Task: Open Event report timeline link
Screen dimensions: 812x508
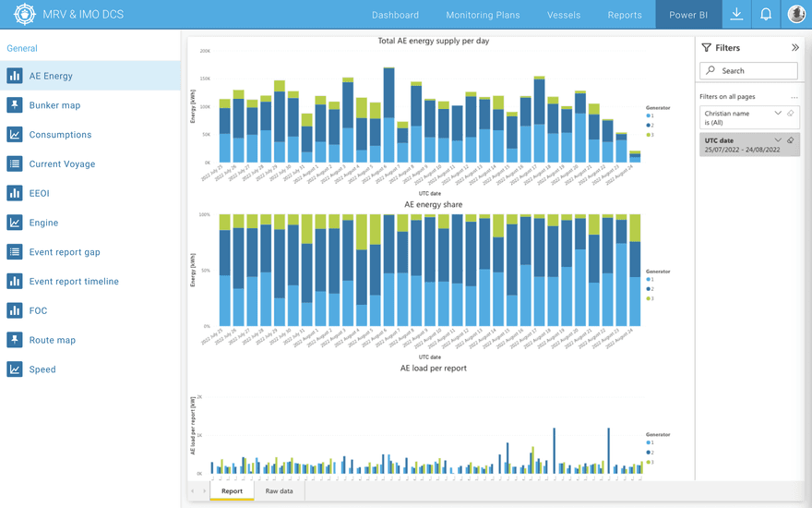Action: click(x=74, y=281)
